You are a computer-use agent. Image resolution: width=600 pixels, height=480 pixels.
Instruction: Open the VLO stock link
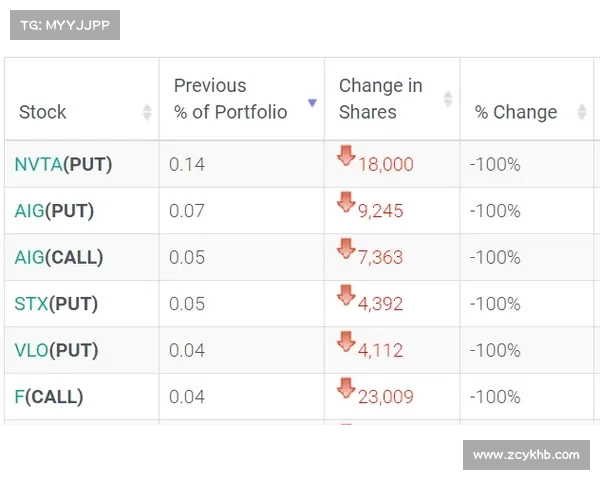point(32,350)
